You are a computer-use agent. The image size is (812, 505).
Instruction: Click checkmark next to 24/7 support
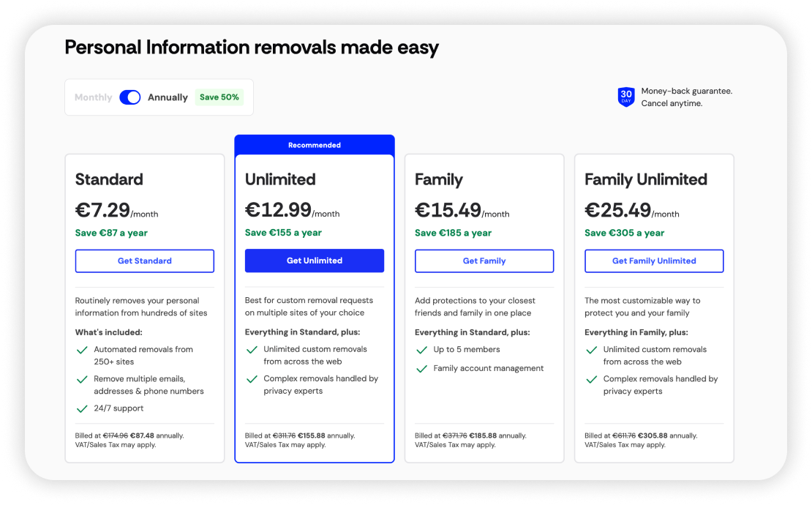82,408
